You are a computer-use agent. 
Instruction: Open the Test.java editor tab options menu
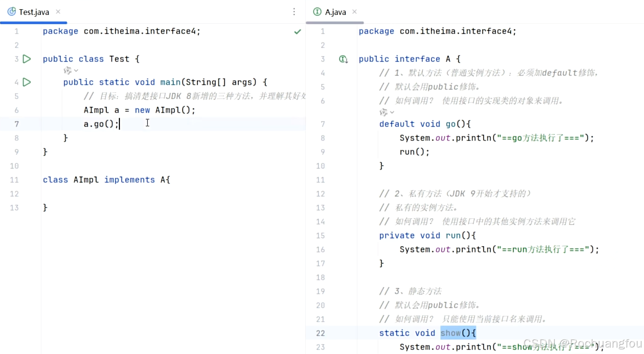[294, 12]
